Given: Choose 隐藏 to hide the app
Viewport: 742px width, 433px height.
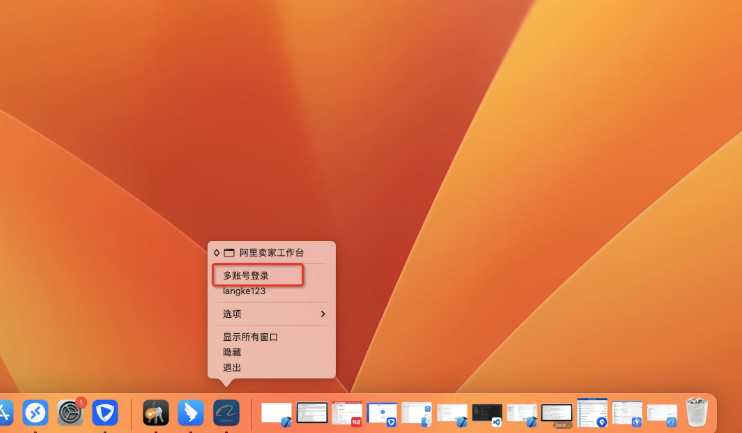Looking at the screenshot, I should point(232,352).
